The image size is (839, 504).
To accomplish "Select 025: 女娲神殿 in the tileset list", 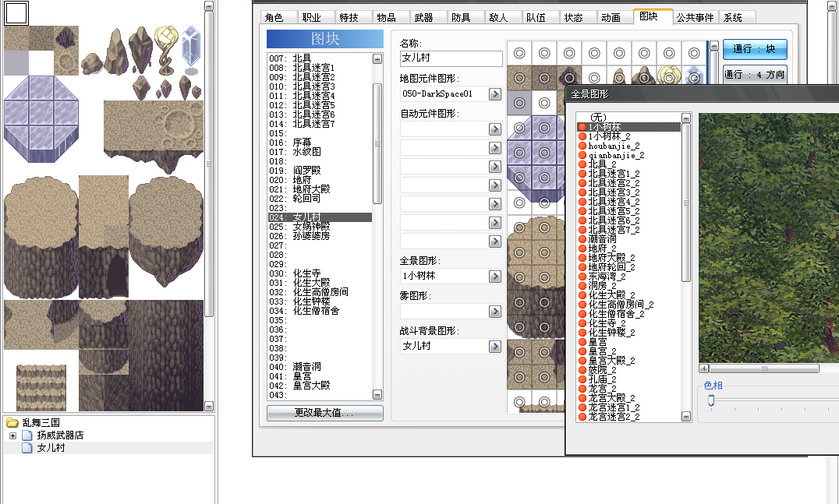I will (x=320, y=227).
